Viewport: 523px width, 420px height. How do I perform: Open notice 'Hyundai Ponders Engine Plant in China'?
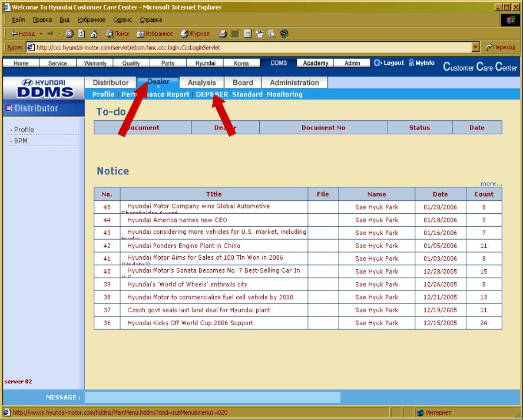183,246
